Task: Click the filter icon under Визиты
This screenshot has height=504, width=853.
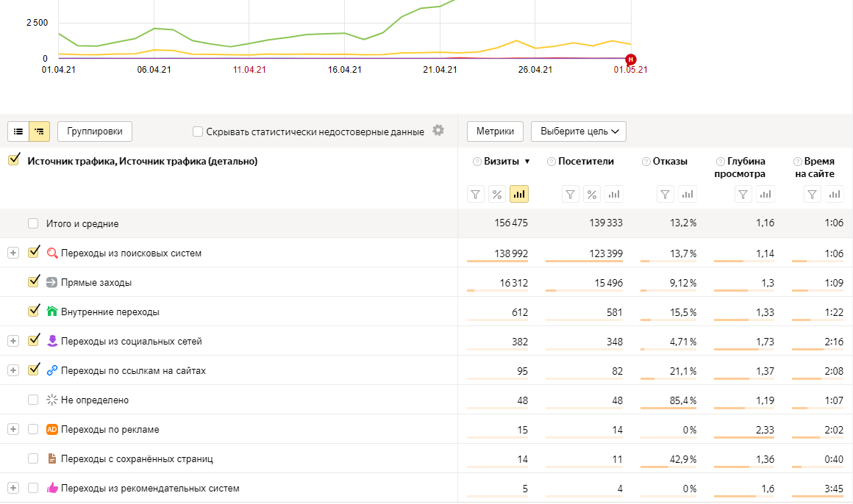Action: [x=476, y=194]
